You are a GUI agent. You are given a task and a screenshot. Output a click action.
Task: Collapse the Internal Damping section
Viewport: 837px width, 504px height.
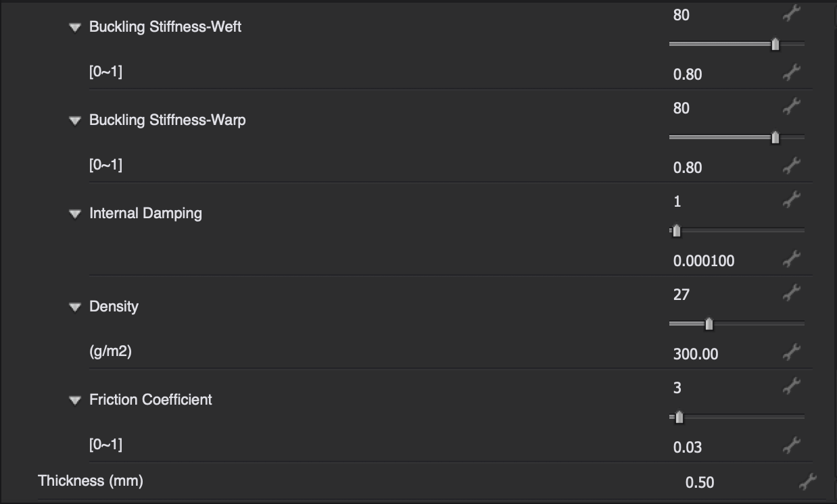click(75, 214)
